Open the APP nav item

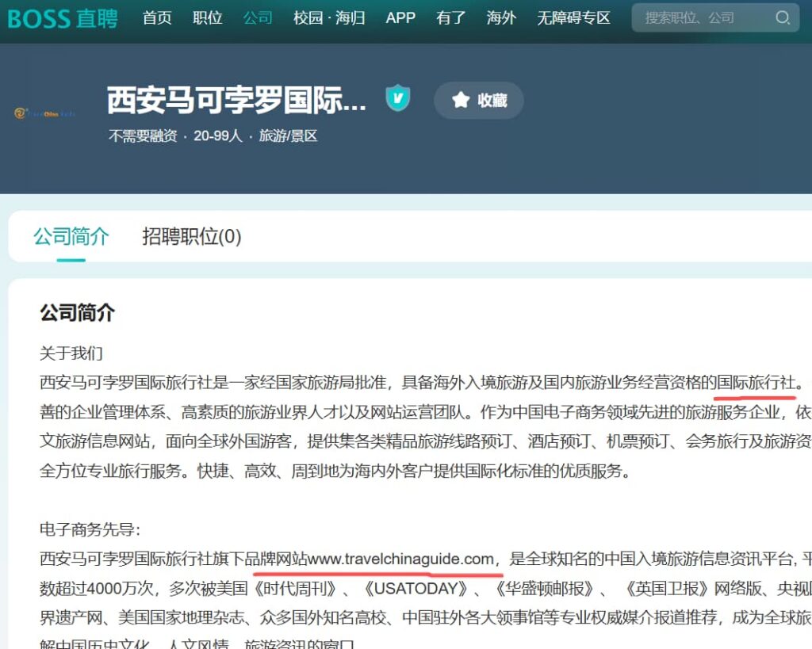click(400, 18)
